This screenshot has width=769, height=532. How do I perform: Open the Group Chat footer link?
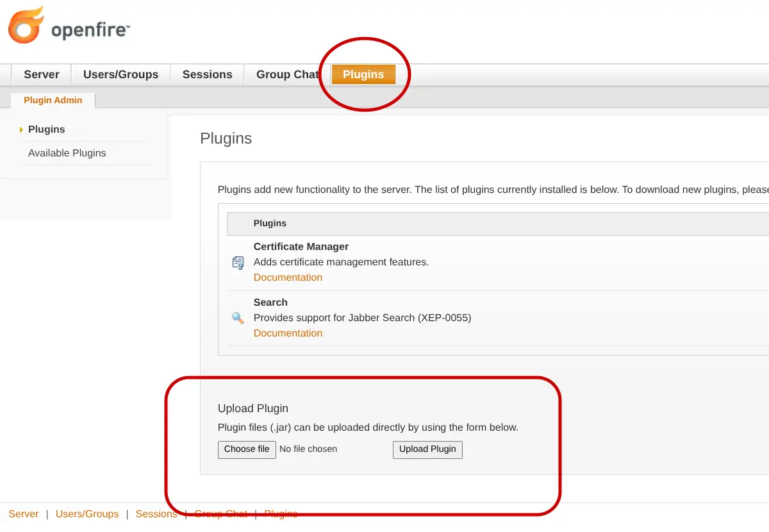click(x=220, y=513)
